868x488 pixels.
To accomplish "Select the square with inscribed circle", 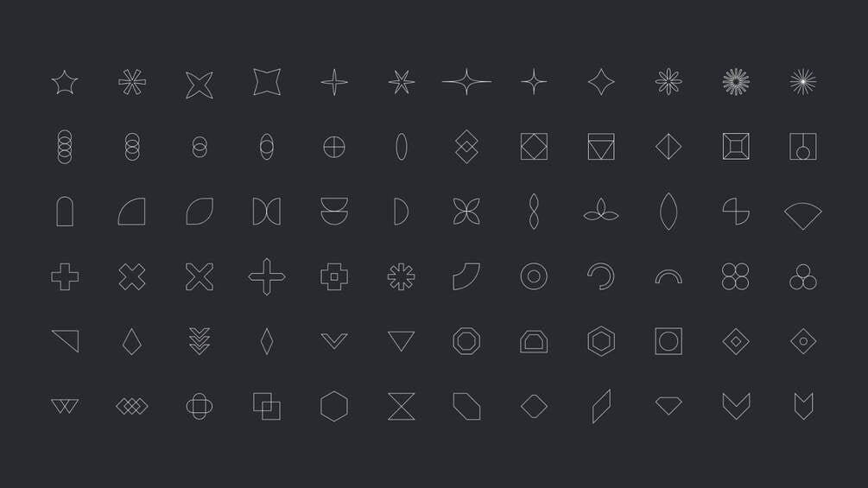I will pyautogui.click(x=668, y=341).
